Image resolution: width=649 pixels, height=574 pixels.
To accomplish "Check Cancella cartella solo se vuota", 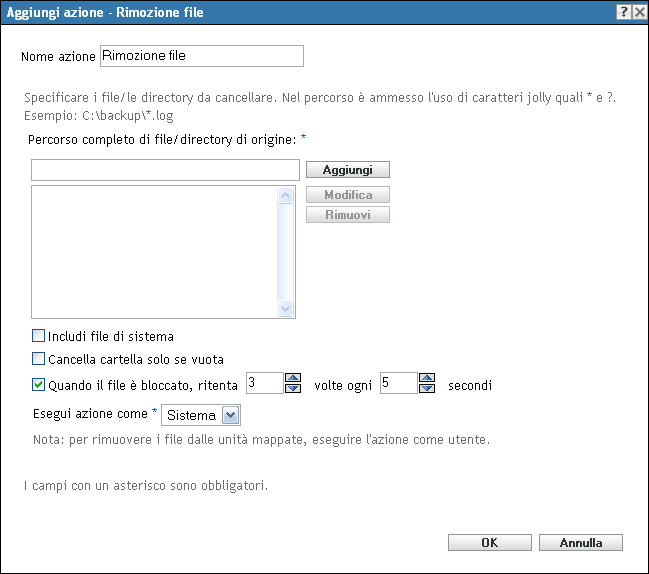I will click(39, 359).
